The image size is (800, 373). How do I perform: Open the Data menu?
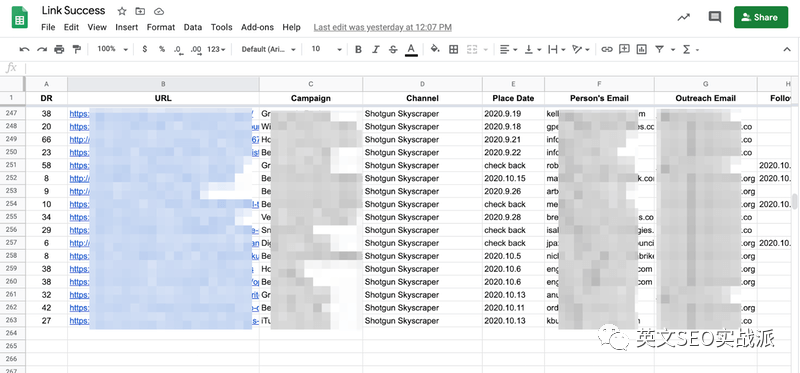click(193, 27)
